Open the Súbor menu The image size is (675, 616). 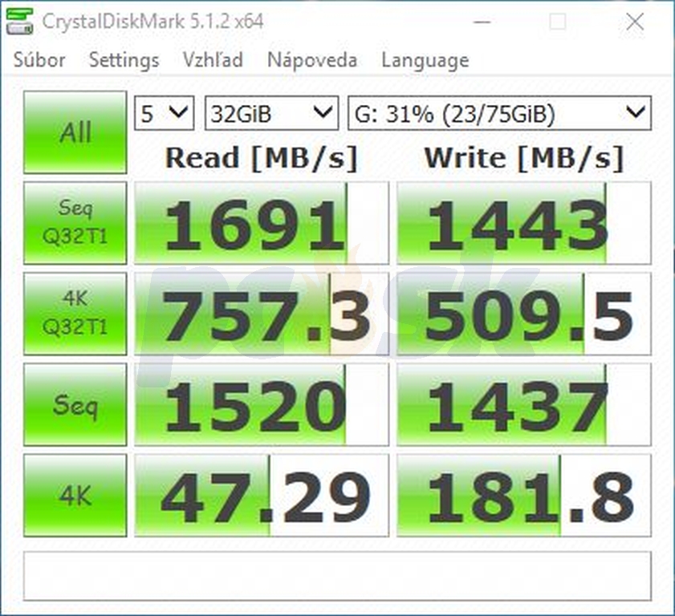[39, 60]
